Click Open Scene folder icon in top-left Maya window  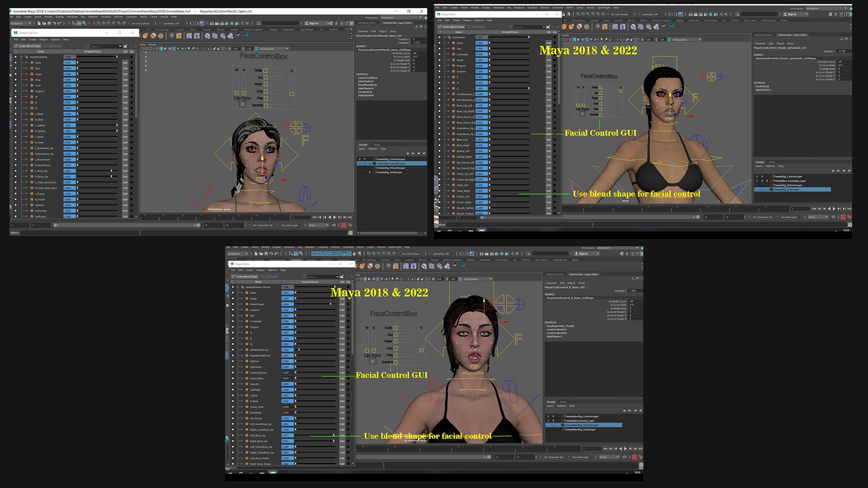(44, 23)
